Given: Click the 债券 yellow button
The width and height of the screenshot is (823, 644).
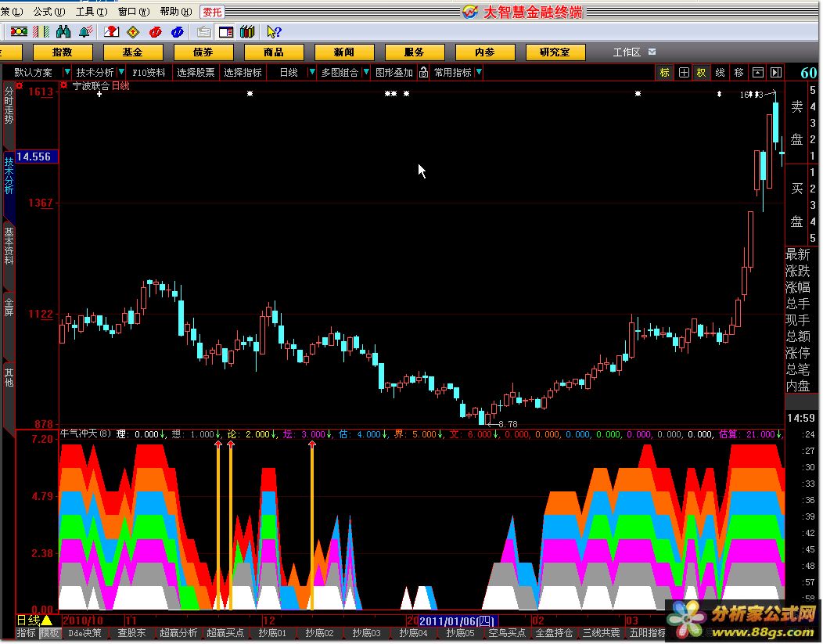Looking at the screenshot, I should [x=203, y=52].
